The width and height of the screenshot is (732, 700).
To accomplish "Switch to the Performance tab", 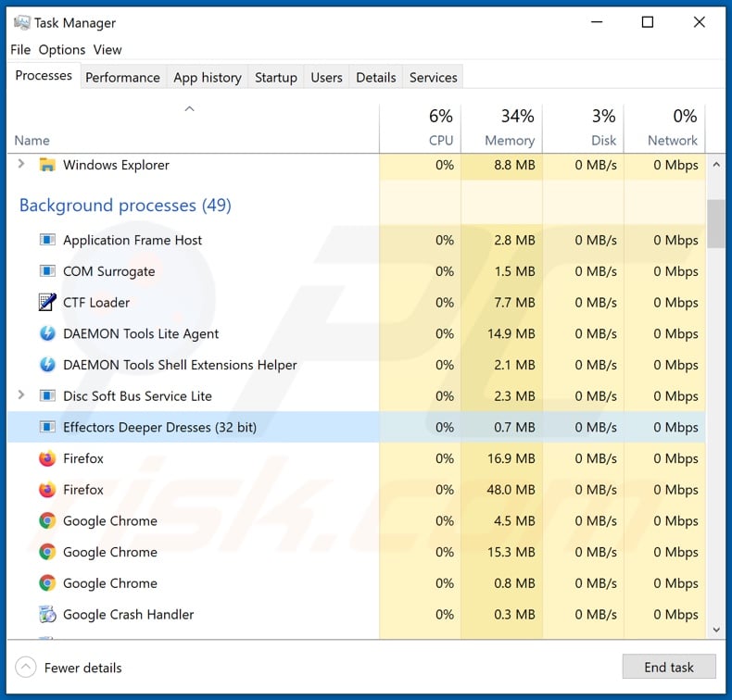I will coord(122,78).
